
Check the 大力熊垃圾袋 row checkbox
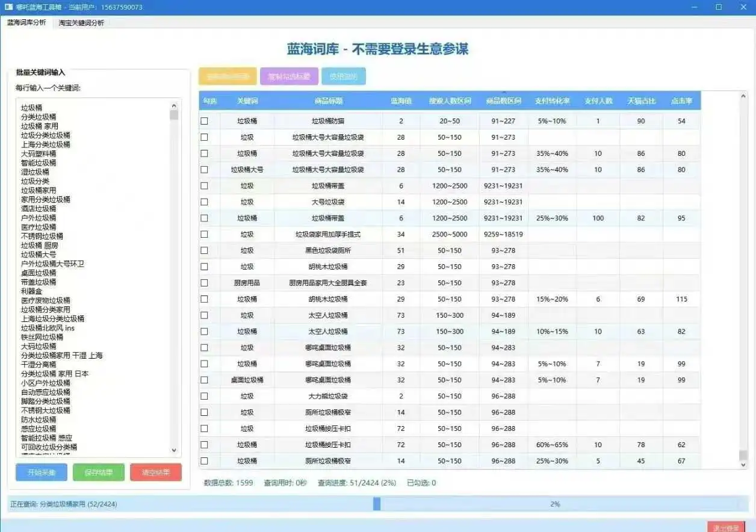coord(204,396)
